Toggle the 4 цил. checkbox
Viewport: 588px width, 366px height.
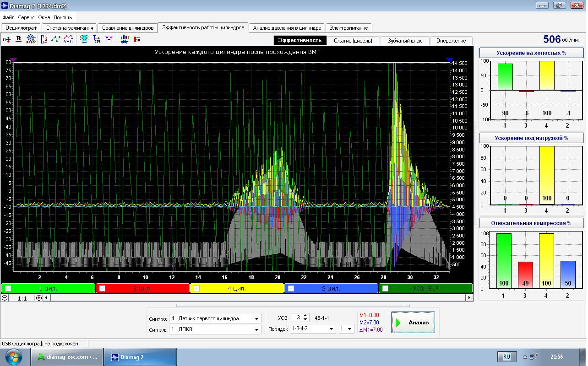[x=197, y=288]
